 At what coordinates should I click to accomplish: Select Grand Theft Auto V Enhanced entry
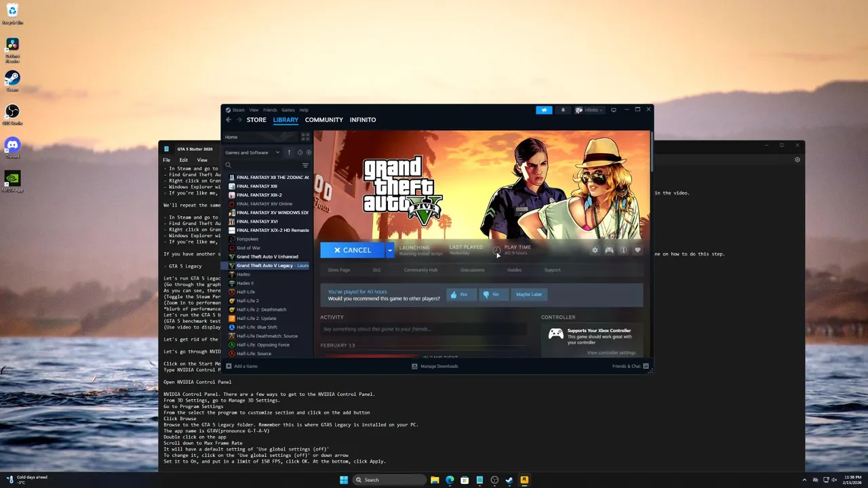point(269,256)
